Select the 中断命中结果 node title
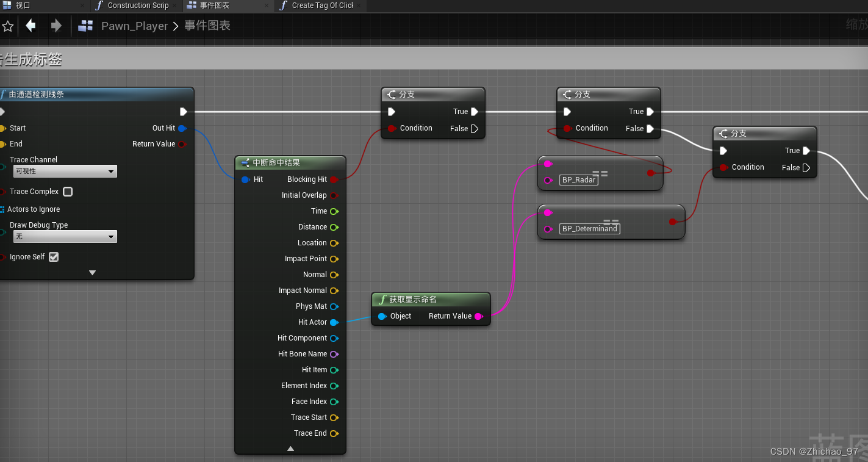 276,163
